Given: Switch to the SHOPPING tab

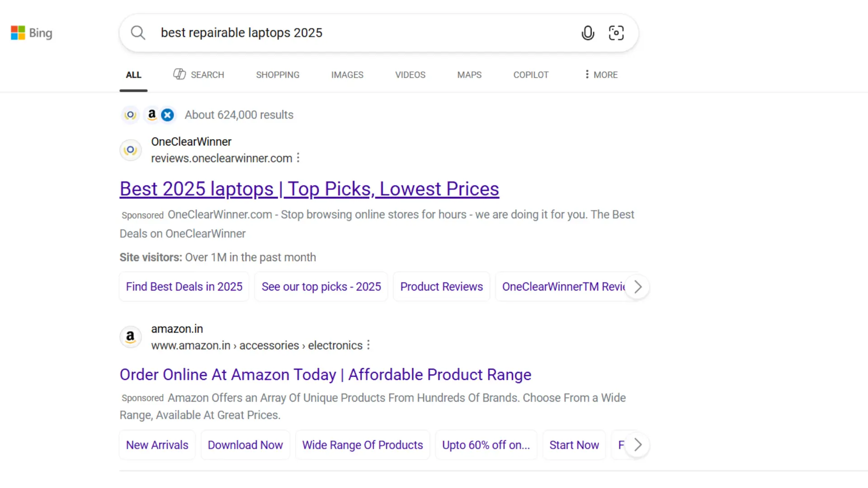Looking at the screenshot, I should click(x=278, y=75).
